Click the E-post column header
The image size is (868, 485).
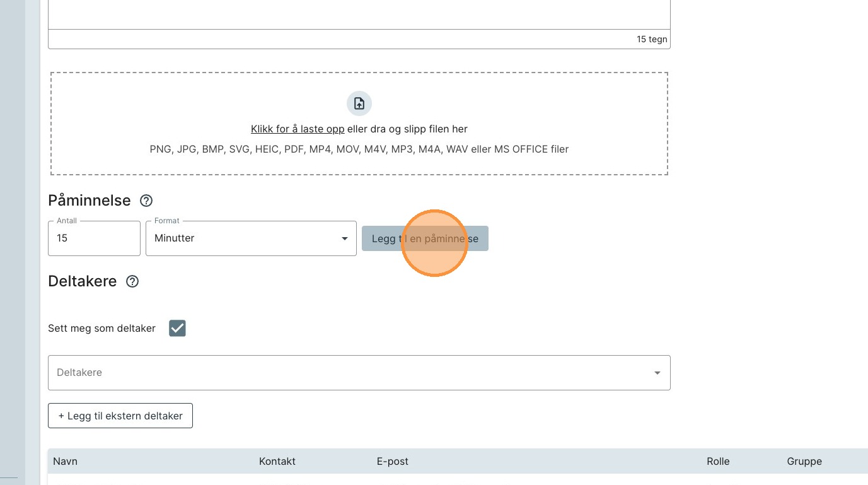(392, 461)
